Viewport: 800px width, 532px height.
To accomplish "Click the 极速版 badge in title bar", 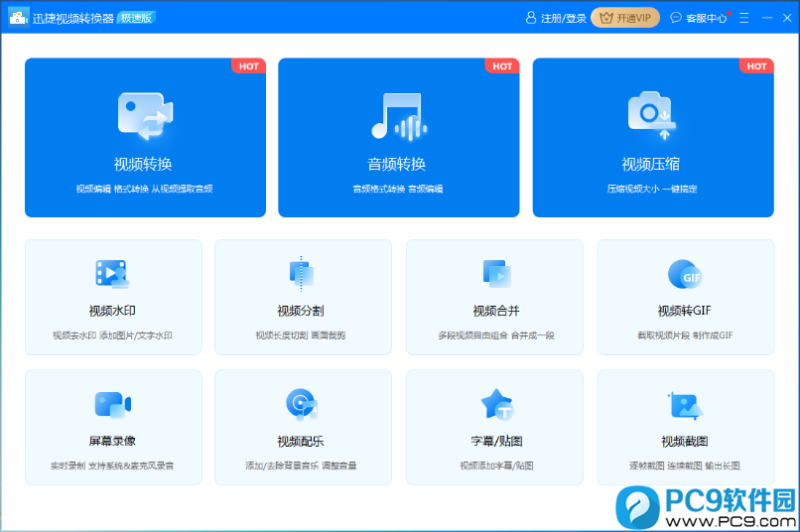I will 136,18.
